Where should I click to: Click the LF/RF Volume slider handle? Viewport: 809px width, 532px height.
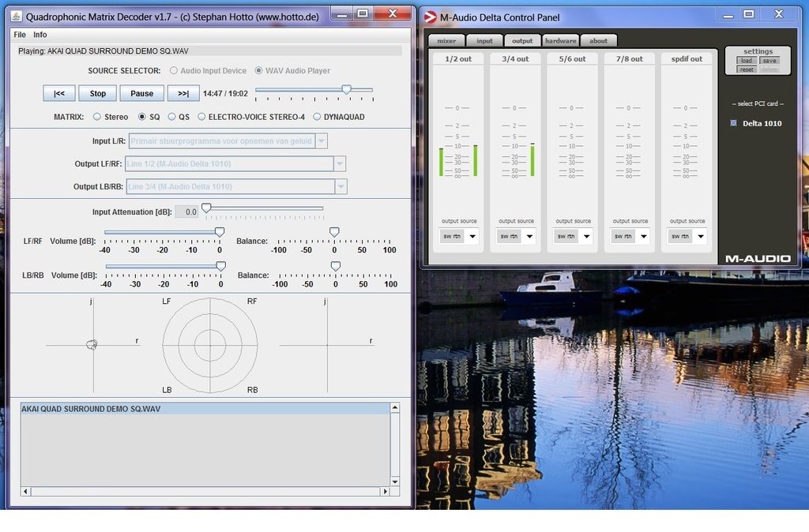[x=220, y=232]
